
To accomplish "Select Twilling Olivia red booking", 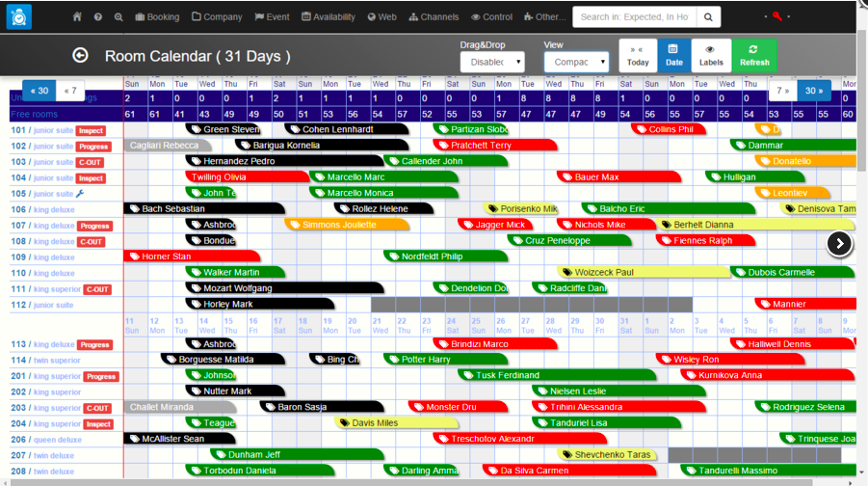I will (247, 176).
